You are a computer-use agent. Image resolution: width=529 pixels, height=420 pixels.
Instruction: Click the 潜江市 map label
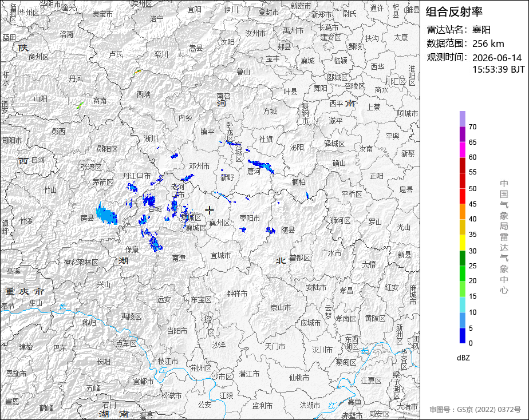pos(249,374)
